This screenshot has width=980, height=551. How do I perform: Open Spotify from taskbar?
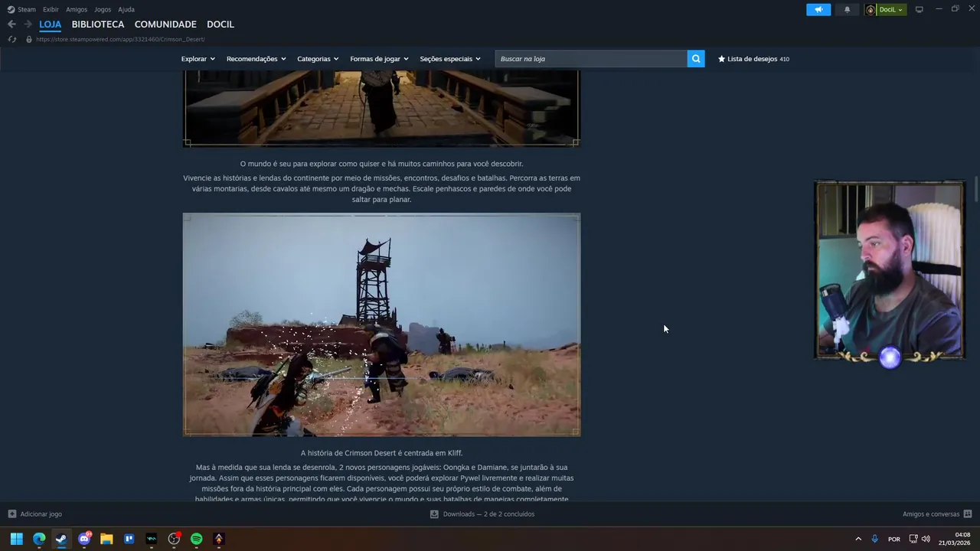[x=196, y=539]
